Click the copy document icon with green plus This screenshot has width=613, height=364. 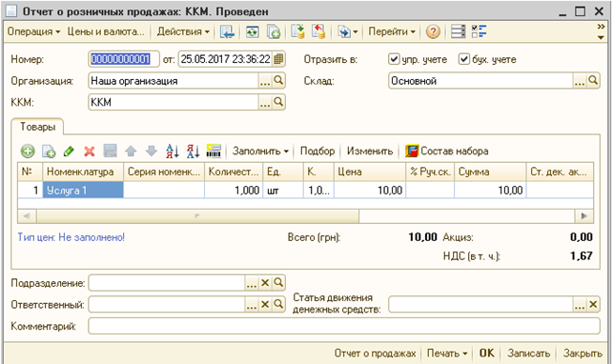274,31
